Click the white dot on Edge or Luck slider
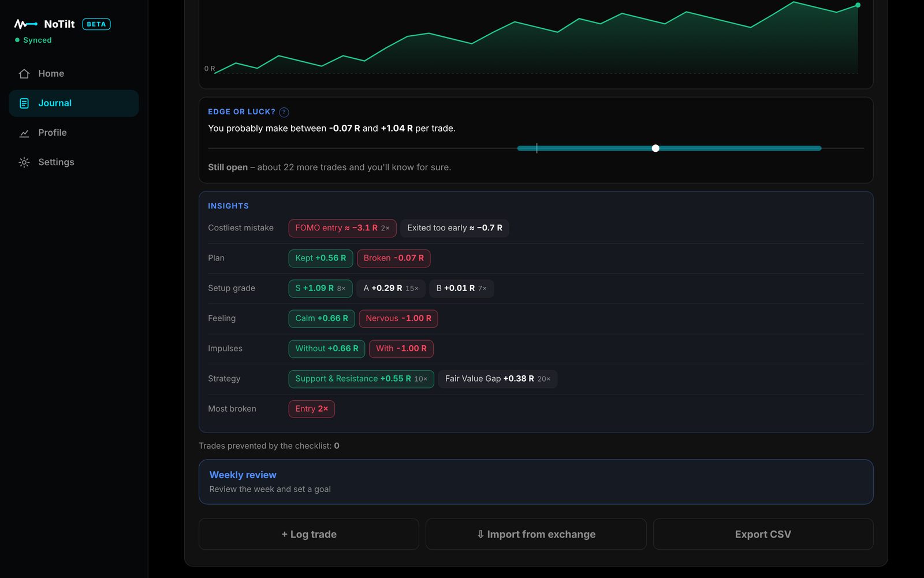Image resolution: width=924 pixels, height=578 pixels. click(655, 148)
